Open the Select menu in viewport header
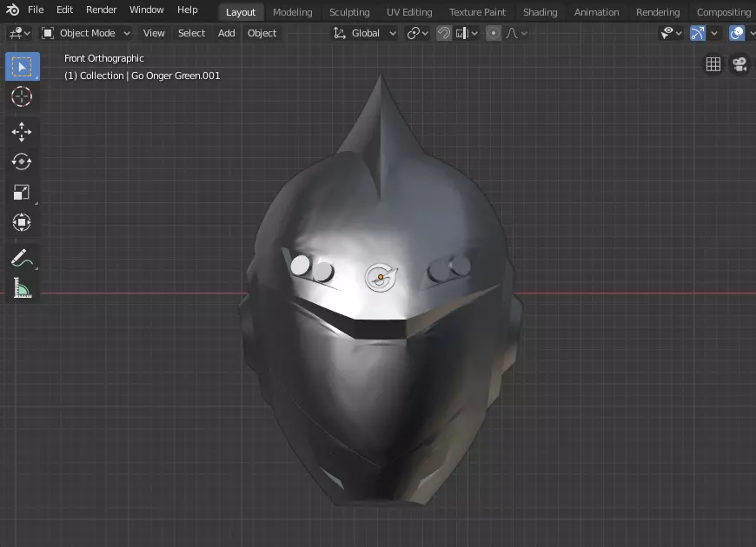The height and width of the screenshot is (547, 756). [x=191, y=33]
